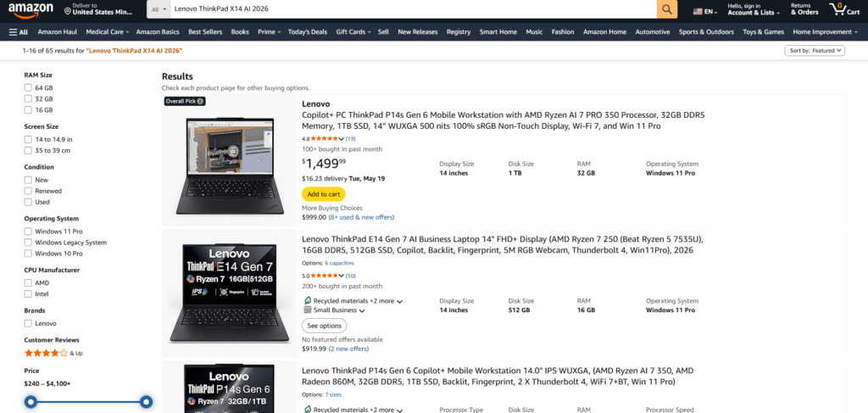The image size is (868, 413).
Task: Check the New condition filter
Action: click(28, 180)
